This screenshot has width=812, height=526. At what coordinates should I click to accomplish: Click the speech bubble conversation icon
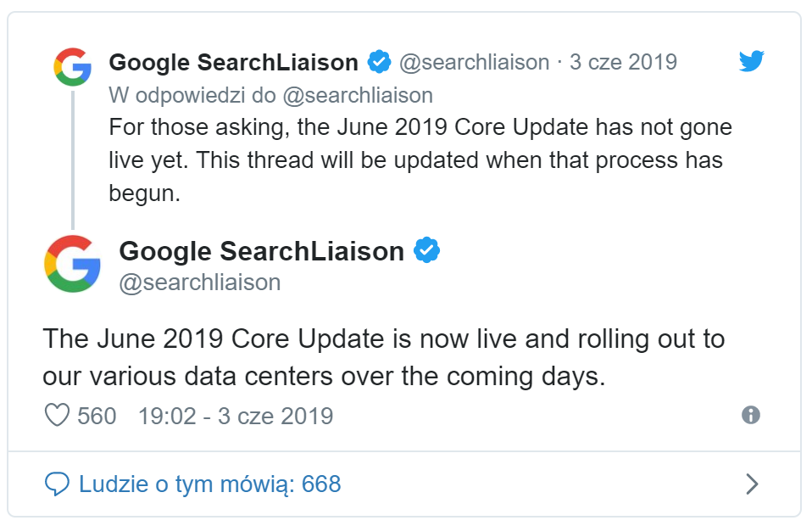[56, 484]
